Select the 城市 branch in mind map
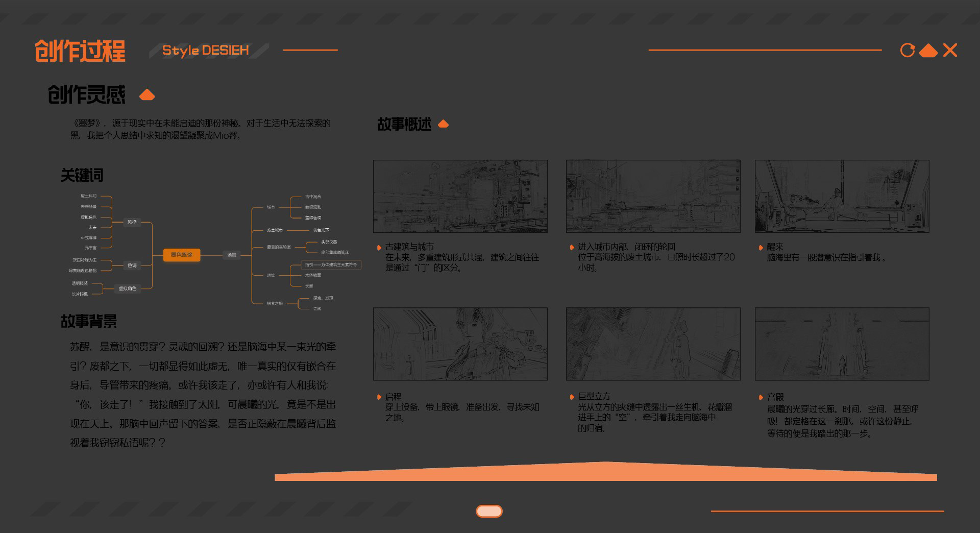The image size is (980, 533). (271, 207)
